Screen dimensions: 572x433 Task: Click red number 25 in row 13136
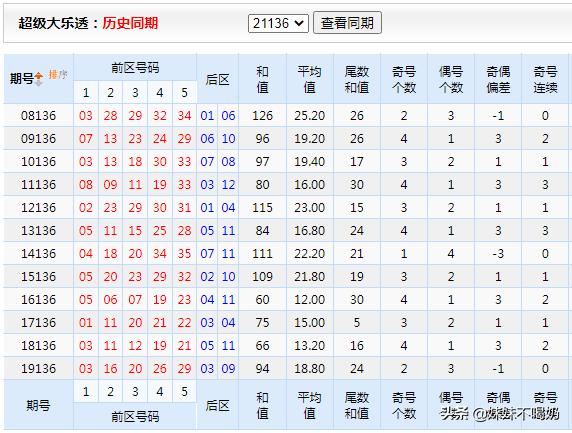click(x=160, y=231)
